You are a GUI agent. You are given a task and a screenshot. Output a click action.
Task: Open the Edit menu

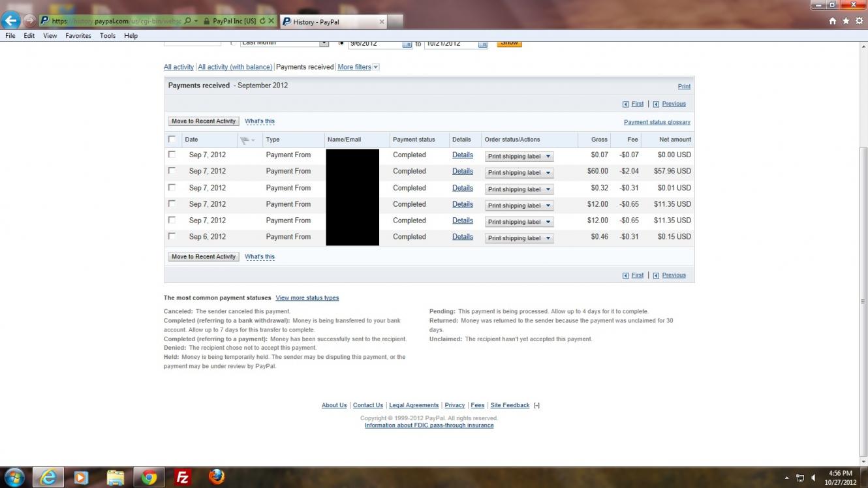tap(29, 36)
